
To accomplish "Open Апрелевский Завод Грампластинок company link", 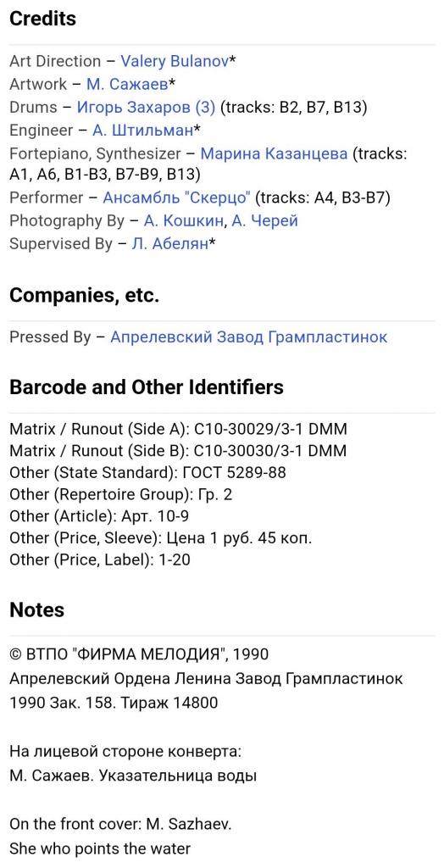I will click(x=248, y=337).
